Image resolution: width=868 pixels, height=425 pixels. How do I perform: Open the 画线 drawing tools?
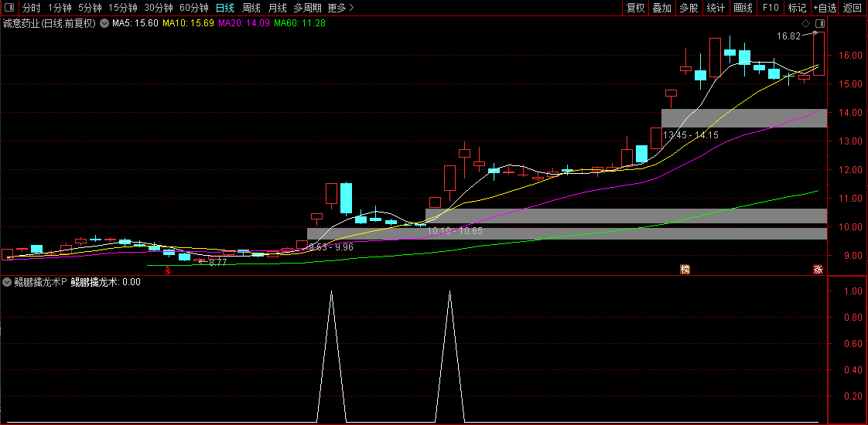(x=743, y=8)
